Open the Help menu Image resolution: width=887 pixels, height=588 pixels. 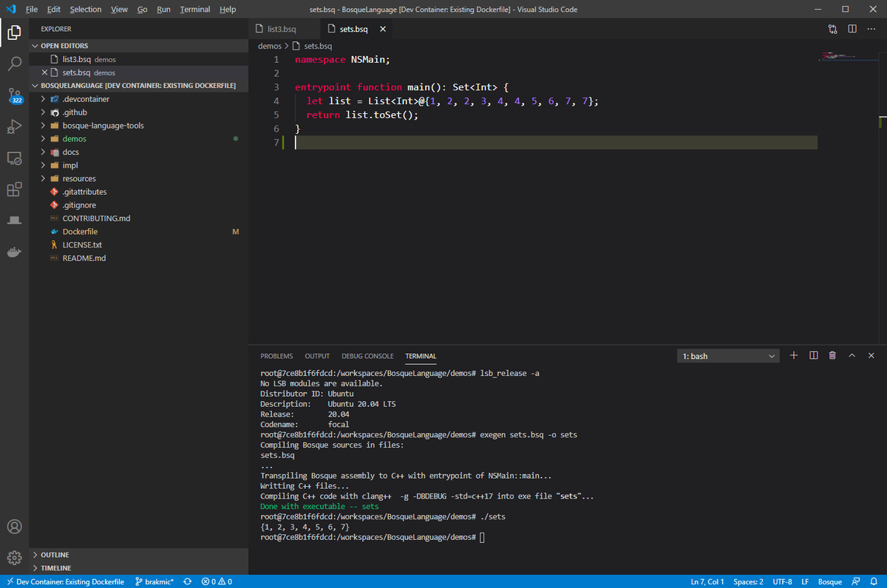coord(228,10)
